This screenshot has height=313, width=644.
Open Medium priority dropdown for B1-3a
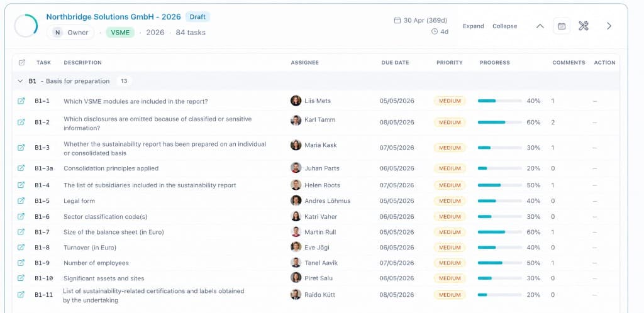(450, 168)
